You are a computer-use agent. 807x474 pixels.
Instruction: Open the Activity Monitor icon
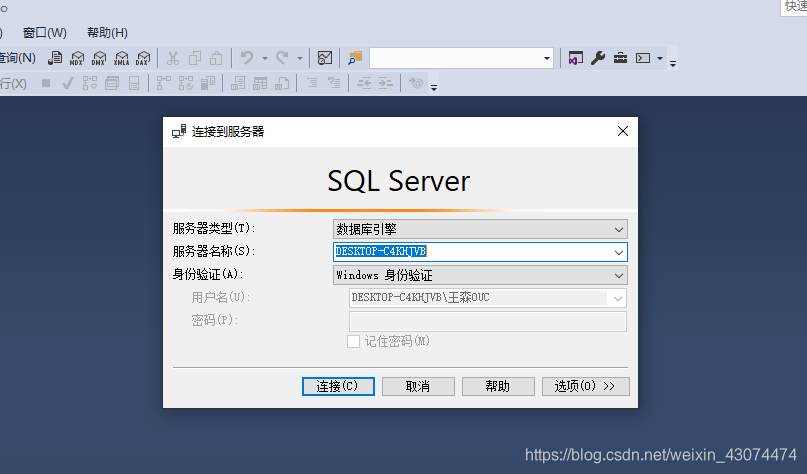tap(325, 58)
